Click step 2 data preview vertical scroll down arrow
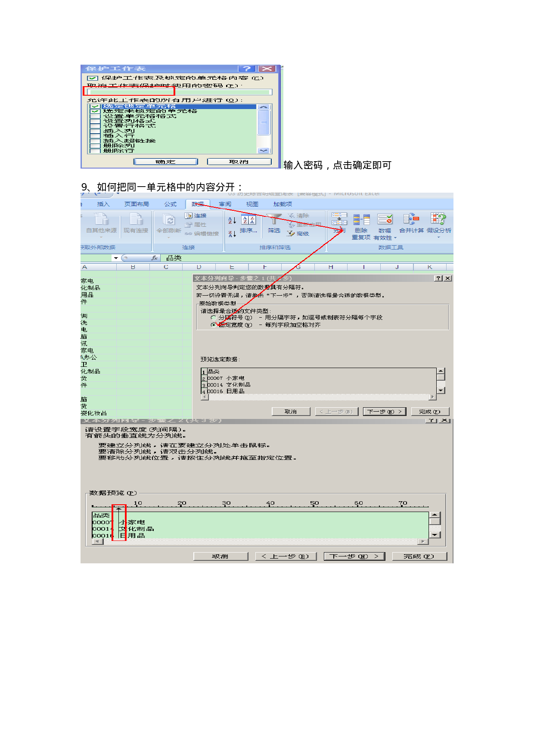This screenshot has width=534, height=756. (x=435, y=534)
